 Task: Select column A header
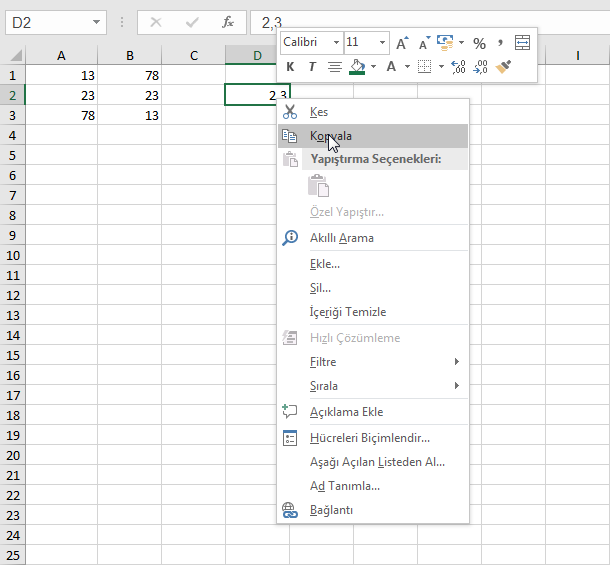[61, 56]
